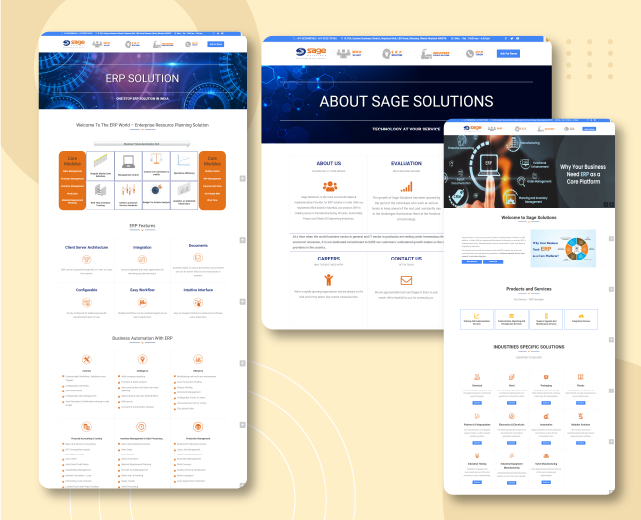The height and width of the screenshot is (520, 641).
Task: Click the Ask For Demo button on the About page
Action: [508, 54]
